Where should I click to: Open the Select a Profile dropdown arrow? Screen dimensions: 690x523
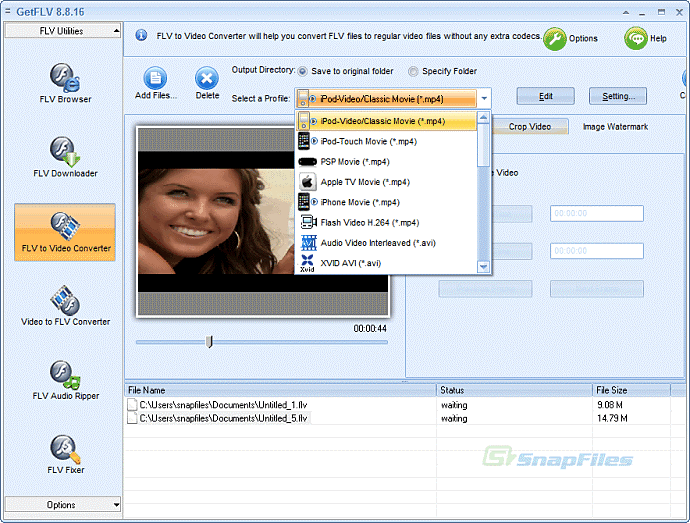click(x=484, y=98)
